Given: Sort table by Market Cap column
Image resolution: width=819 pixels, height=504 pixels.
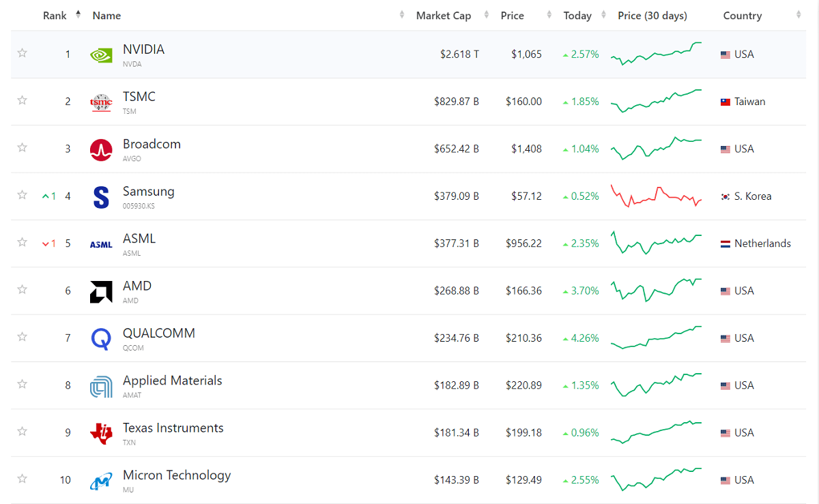Looking at the screenshot, I should [x=444, y=15].
